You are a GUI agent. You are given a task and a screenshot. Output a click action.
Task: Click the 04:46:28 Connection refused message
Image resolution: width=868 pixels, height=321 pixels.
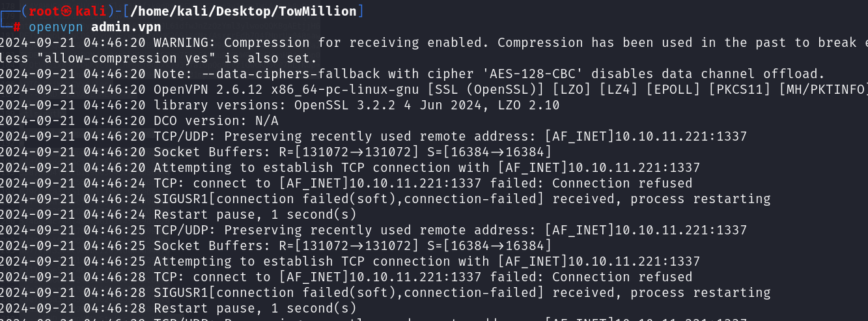[623, 277]
